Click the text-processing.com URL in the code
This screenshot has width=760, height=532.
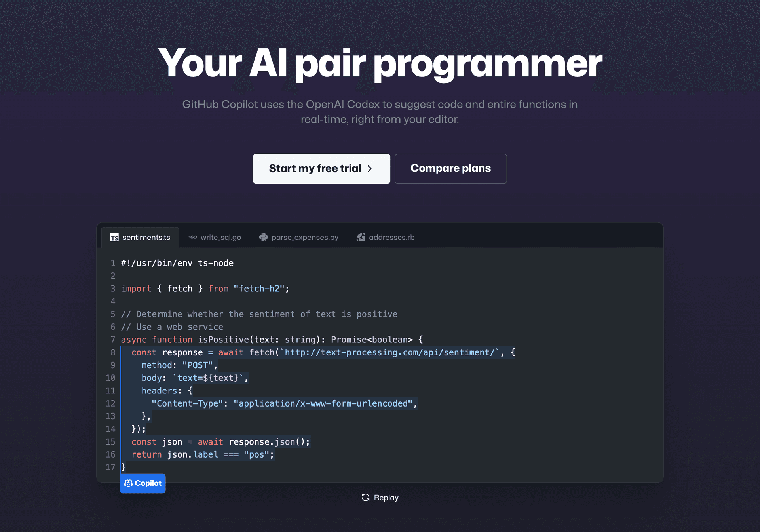point(390,352)
